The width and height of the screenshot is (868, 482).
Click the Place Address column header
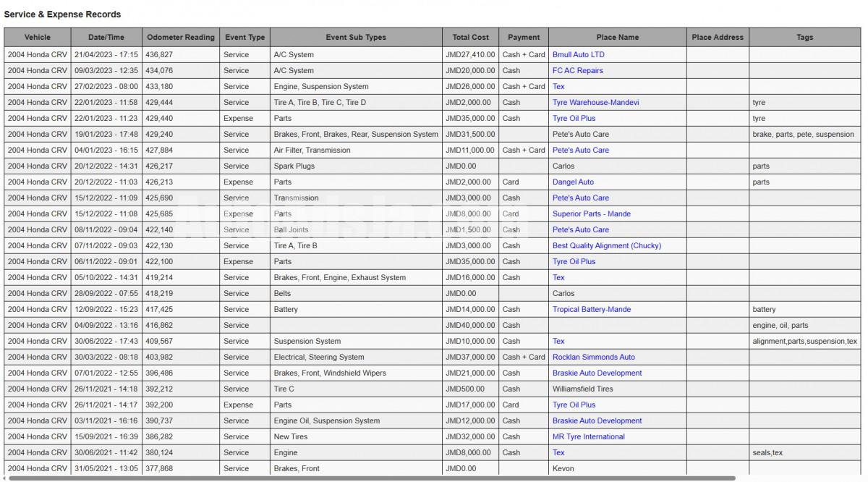pos(718,37)
